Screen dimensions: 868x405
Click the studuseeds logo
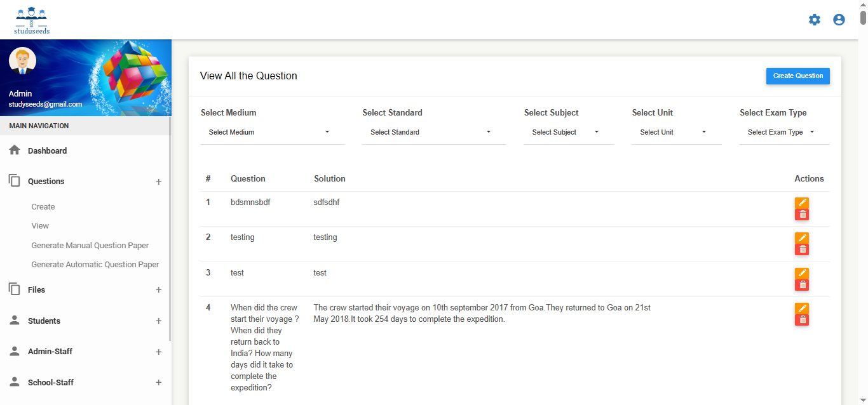(32, 20)
